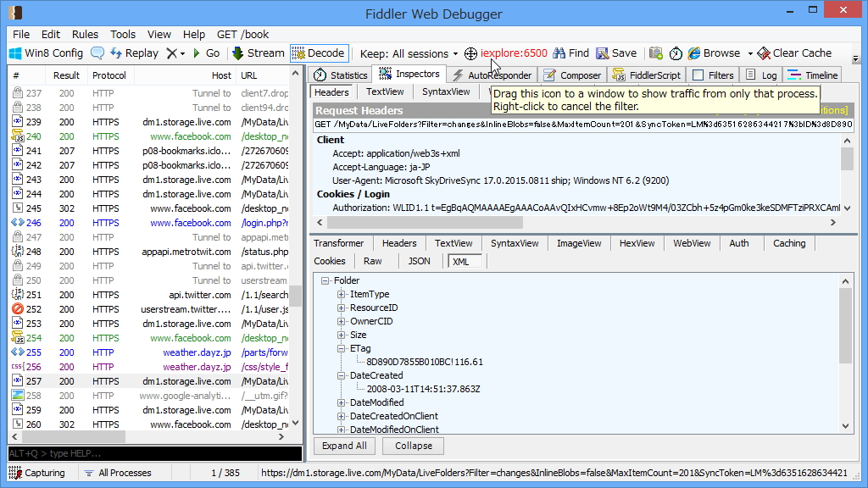Open the GET /book menu
The image size is (868, 488).
tap(242, 34)
